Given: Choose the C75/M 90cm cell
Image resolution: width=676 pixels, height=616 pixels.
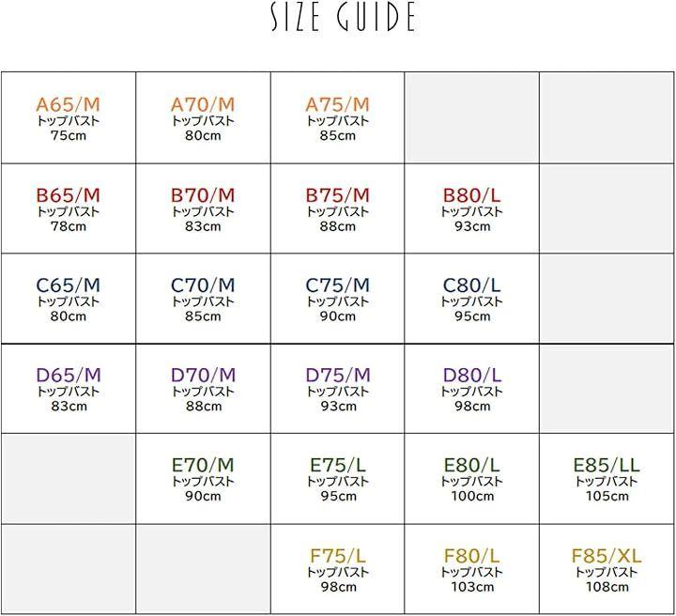Looking at the screenshot, I should 338,299.
